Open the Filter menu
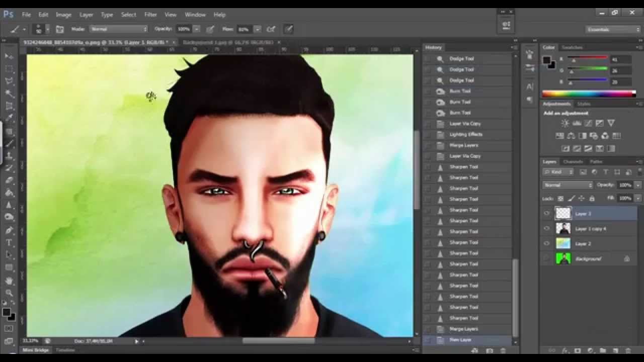This screenshot has width=644, height=362. coord(150,15)
